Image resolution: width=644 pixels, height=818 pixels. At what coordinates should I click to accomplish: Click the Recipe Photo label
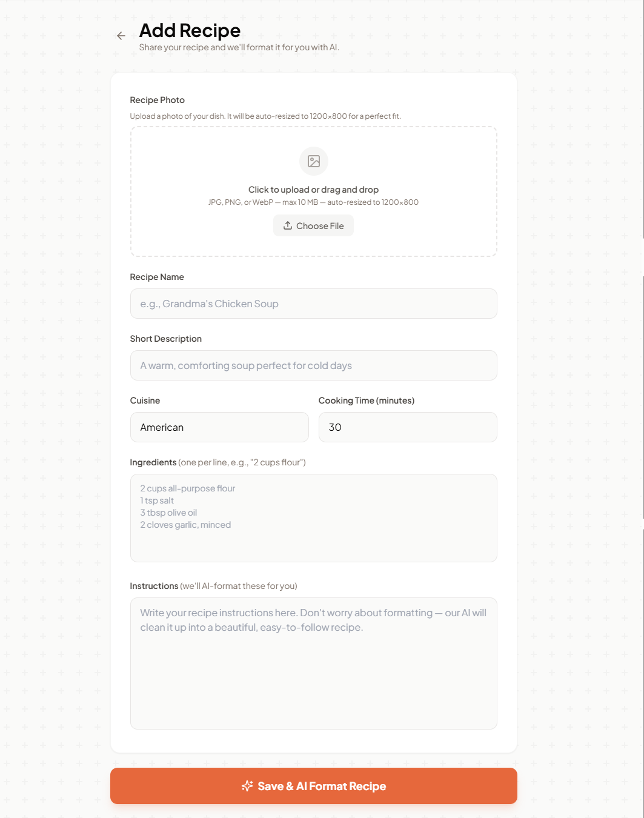pos(158,100)
